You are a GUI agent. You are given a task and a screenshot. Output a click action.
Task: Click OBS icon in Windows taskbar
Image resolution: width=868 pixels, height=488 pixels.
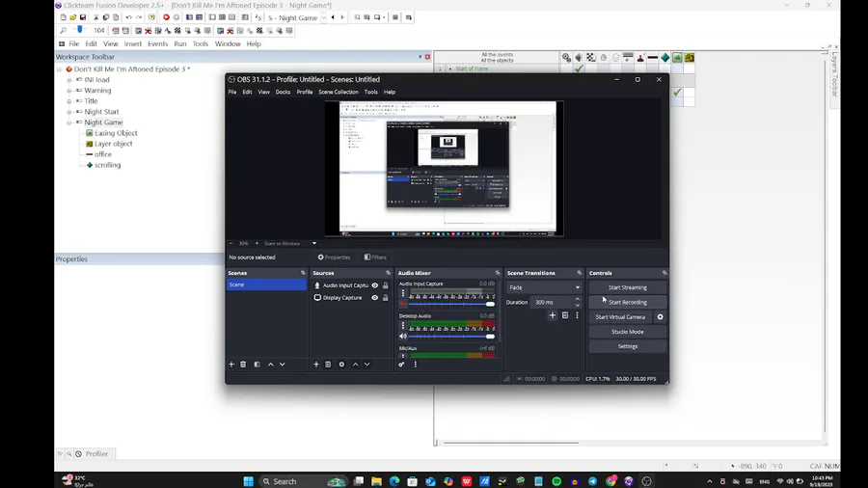tap(646, 481)
